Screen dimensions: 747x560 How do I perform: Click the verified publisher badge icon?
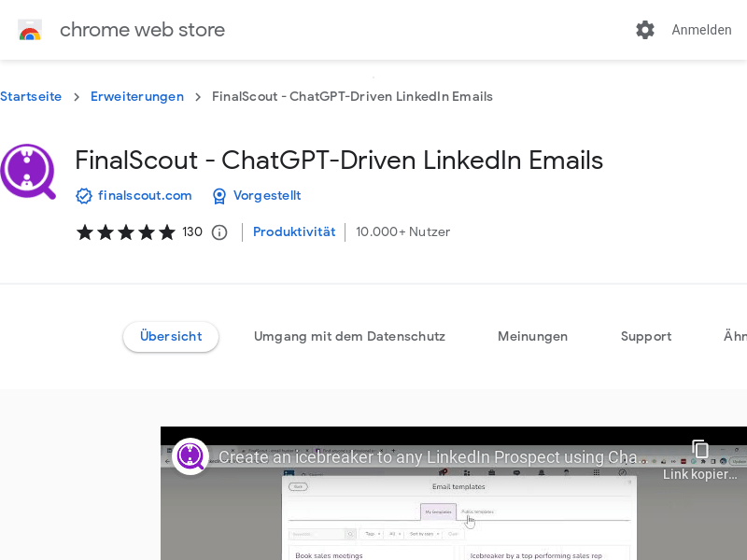tap(84, 196)
